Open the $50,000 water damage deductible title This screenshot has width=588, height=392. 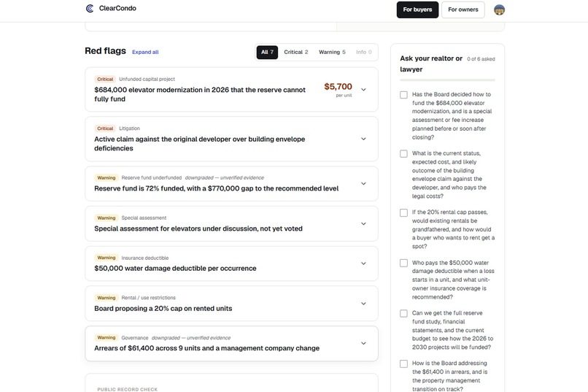pyautogui.click(x=175, y=268)
